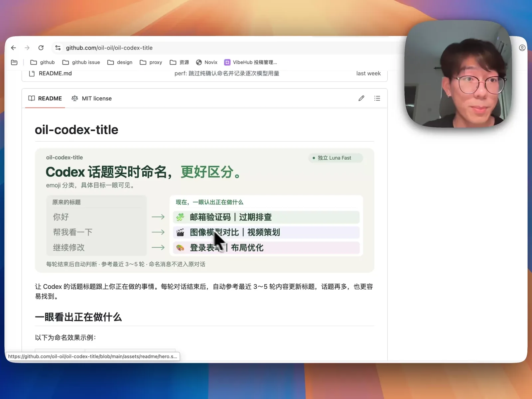The height and width of the screenshot is (399, 532).
Task: Click the oil-codex-title README heading
Action: pyautogui.click(x=76, y=130)
